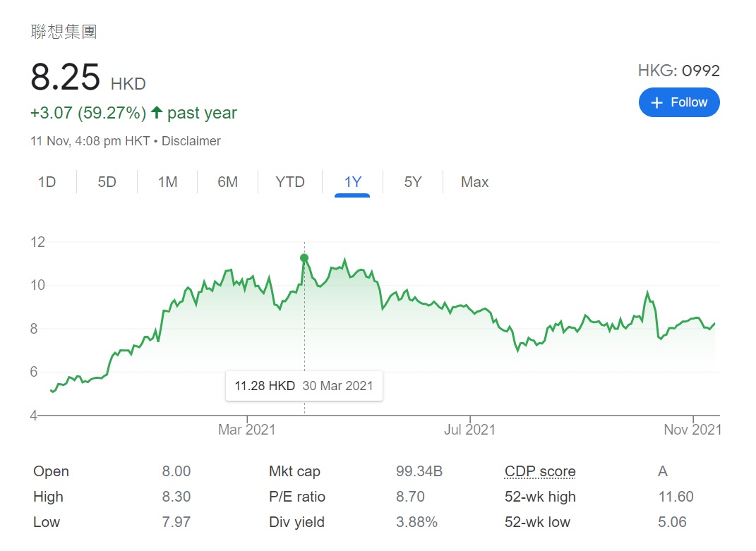This screenshot has height=551, width=756.
Task: Click the CDP score underlined label
Action: [x=540, y=471]
